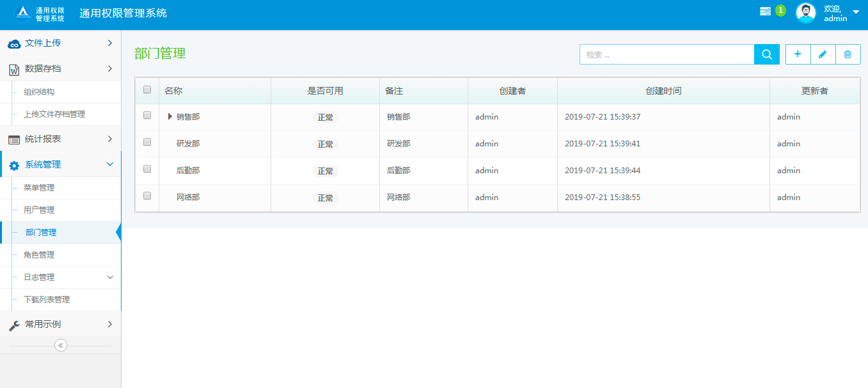Click the gear icon for 系统管理
The height and width of the screenshot is (388, 868).
click(x=14, y=165)
